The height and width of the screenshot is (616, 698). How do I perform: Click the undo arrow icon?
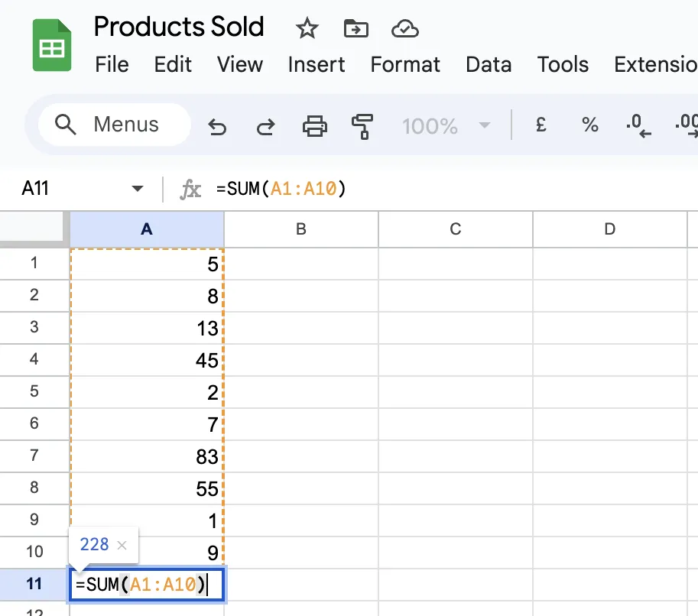point(217,126)
